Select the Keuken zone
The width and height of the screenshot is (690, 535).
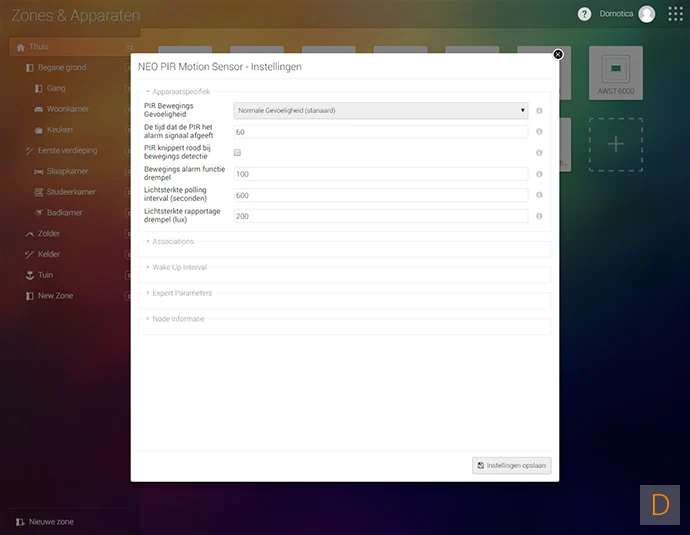click(x=59, y=129)
